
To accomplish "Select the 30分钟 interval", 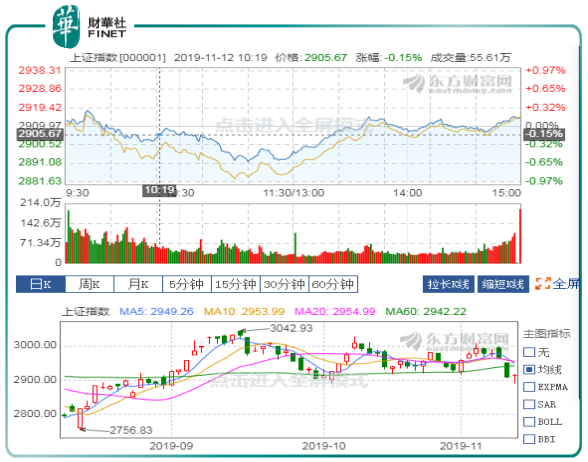I will coord(284,284).
